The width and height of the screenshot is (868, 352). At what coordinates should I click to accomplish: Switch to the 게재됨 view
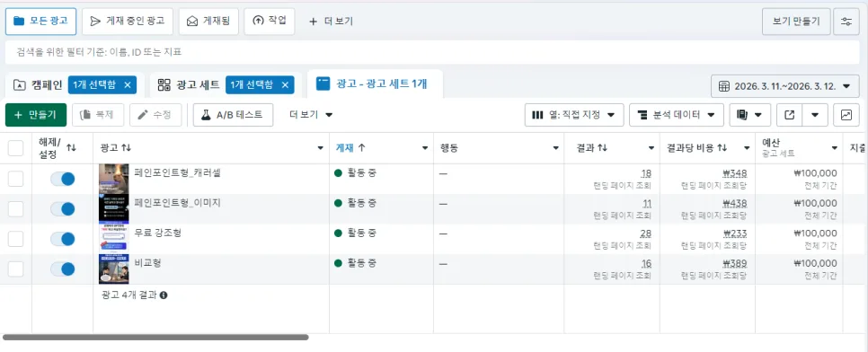click(208, 22)
